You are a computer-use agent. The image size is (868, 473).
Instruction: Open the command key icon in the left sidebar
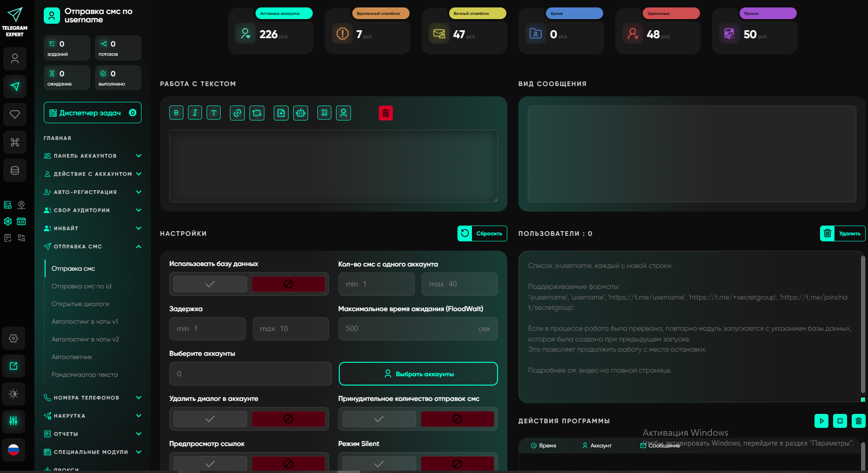point(15,142)
